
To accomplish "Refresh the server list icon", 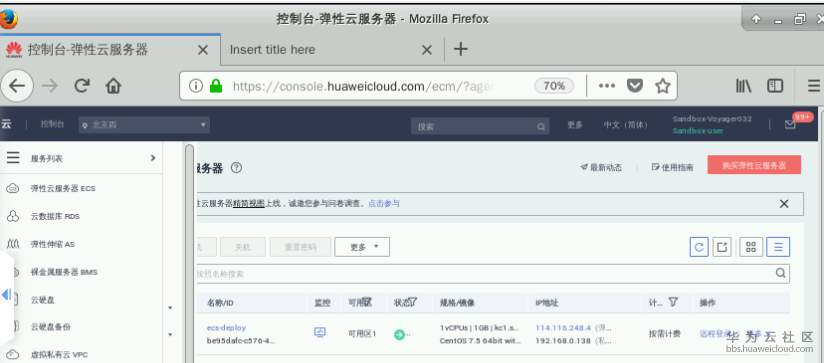I will tap(699, 247).
